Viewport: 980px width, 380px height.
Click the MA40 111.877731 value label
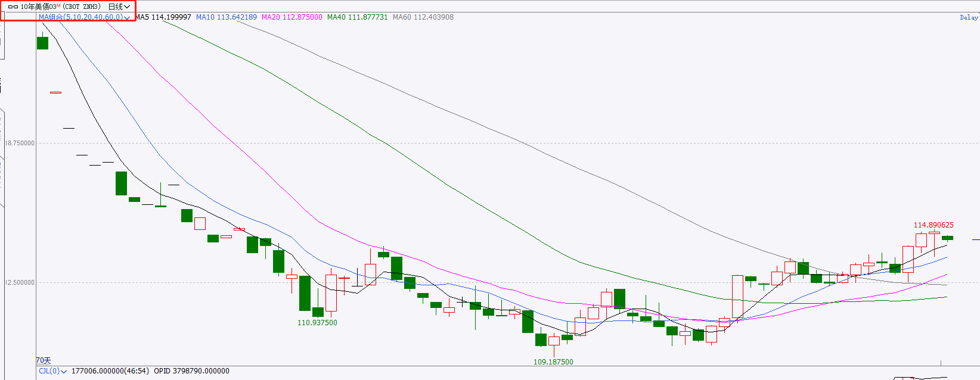[x=358, y=17]
